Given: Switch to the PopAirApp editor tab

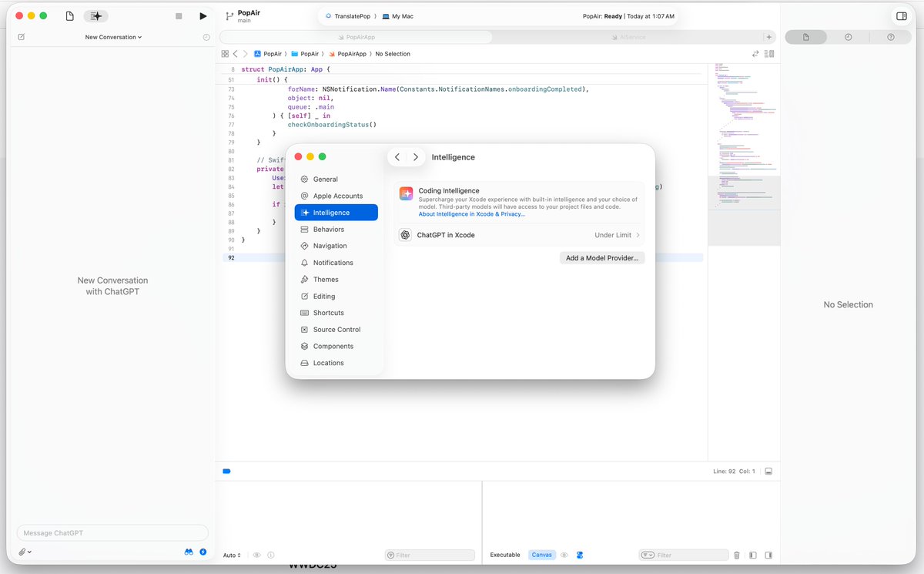Looking at the screenshot, I should pyautogui.click(x=356, y=37).
